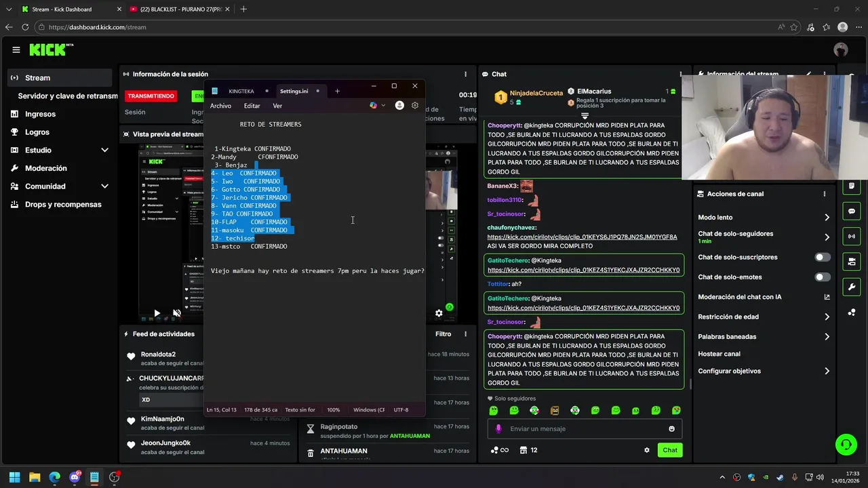Open the Ver menu in Notepad

coord(277,106)
